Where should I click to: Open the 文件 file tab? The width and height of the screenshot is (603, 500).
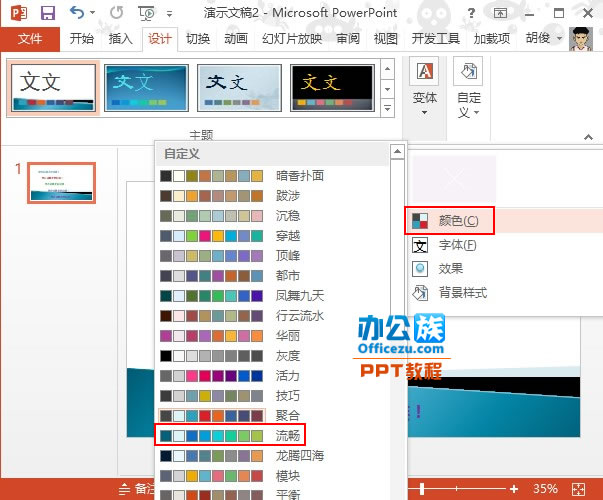[30, 39]
